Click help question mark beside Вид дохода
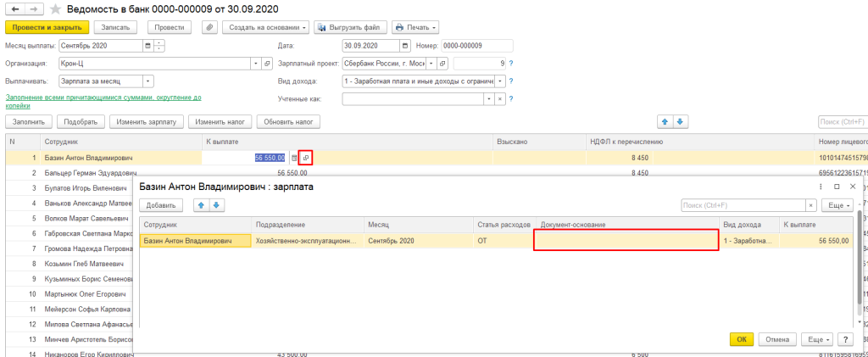This screenshot has height=357, width=868. pos(511,81)
